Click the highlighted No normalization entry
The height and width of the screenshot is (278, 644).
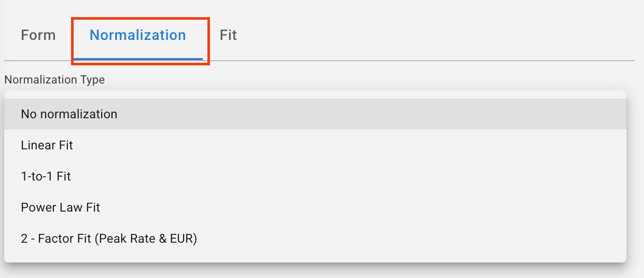point(69,114)
